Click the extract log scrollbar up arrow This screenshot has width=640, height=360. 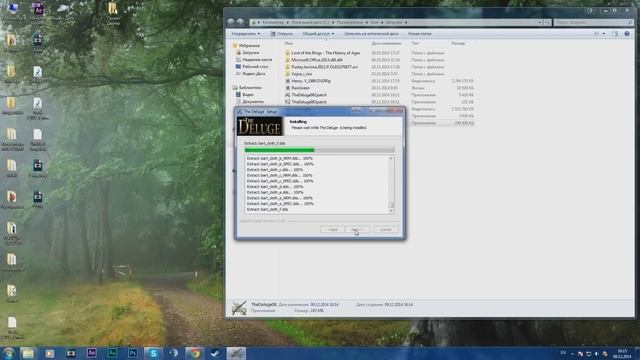point(391,158)
